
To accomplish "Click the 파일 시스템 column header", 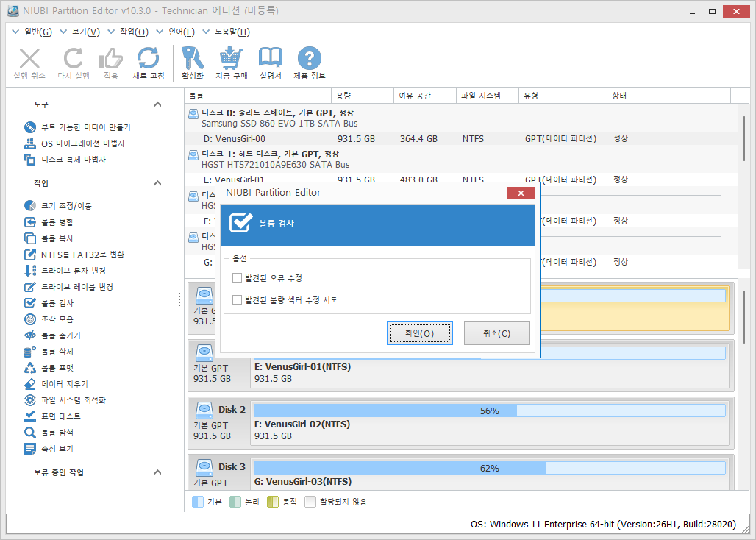I will [488, 96].
